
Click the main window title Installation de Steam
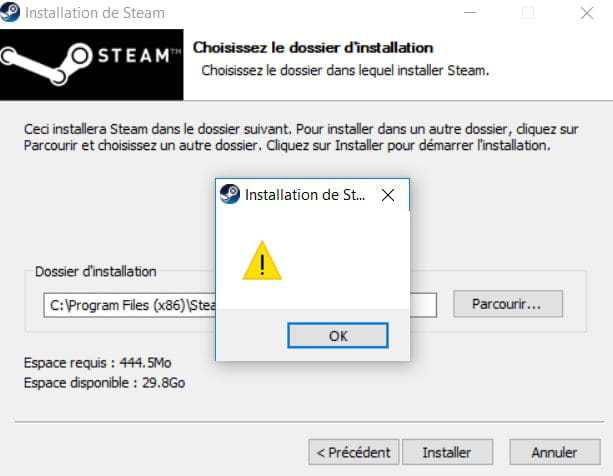(95, 13)
